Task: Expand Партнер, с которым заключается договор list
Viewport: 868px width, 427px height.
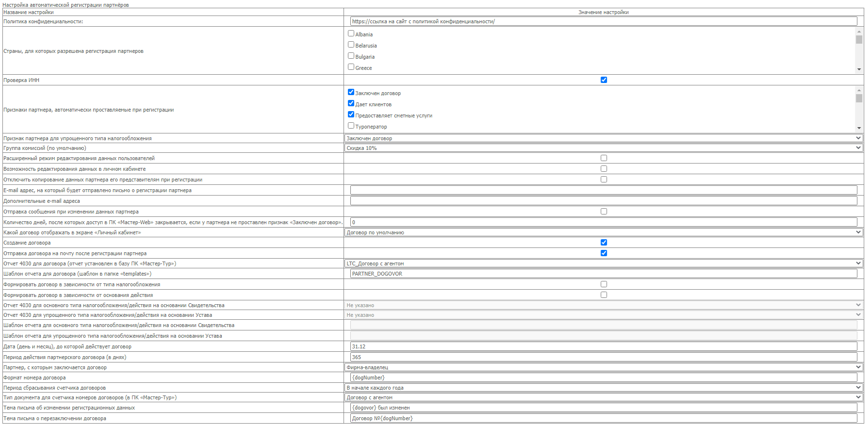Action: [x=603, y=367]
